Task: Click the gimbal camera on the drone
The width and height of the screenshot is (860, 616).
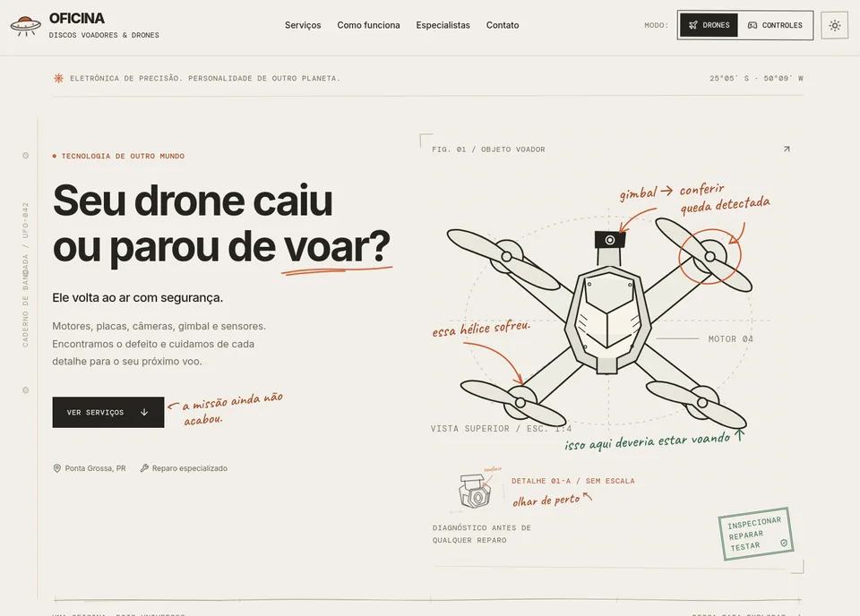Action: coord(610,240)
